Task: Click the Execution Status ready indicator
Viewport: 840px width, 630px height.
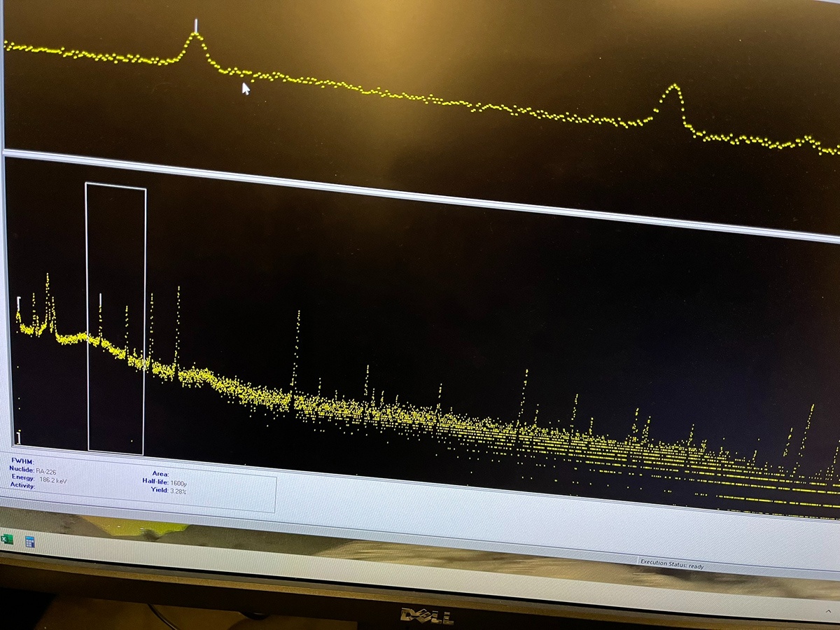Action: (x=671, y=563)
